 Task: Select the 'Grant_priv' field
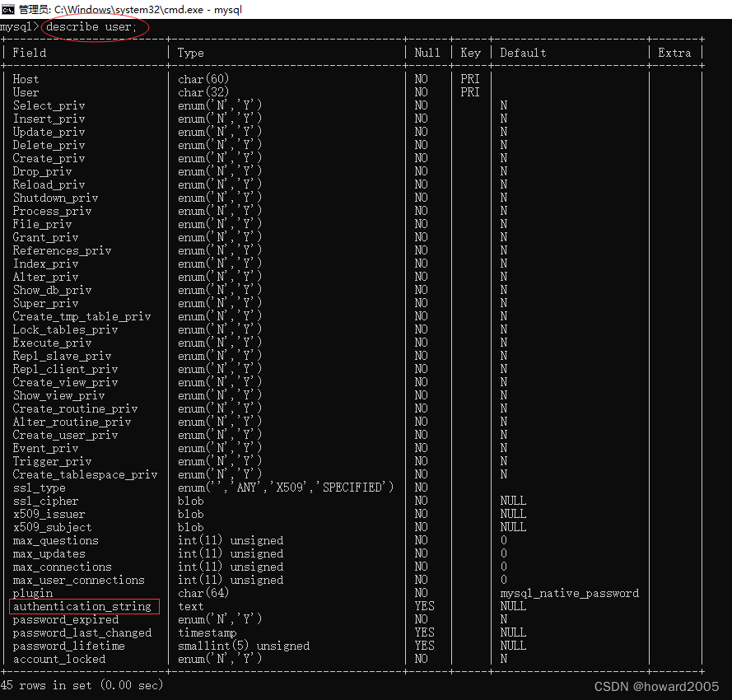point(46,238)
